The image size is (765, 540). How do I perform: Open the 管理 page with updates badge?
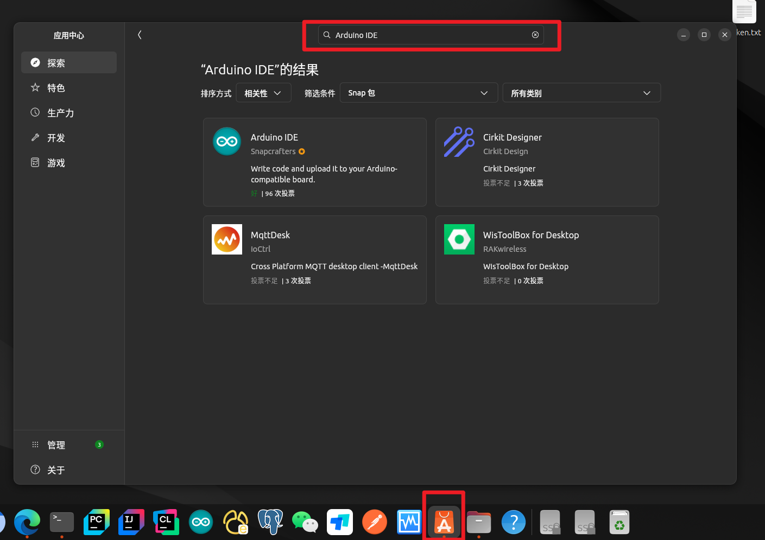coord(69,445)
